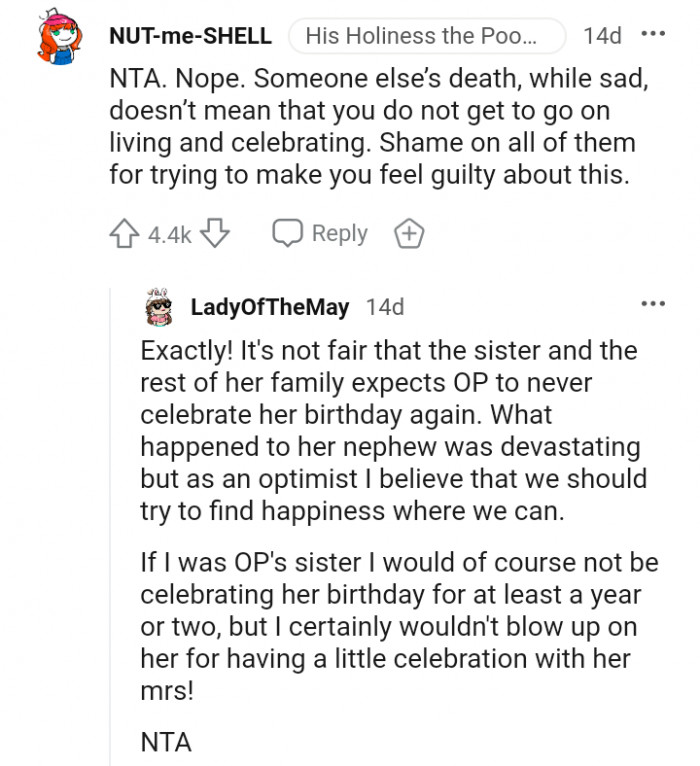Screen dimensions: 700x766
Task: Click the award plus icon beside Reply
Action: pos(409,234)
